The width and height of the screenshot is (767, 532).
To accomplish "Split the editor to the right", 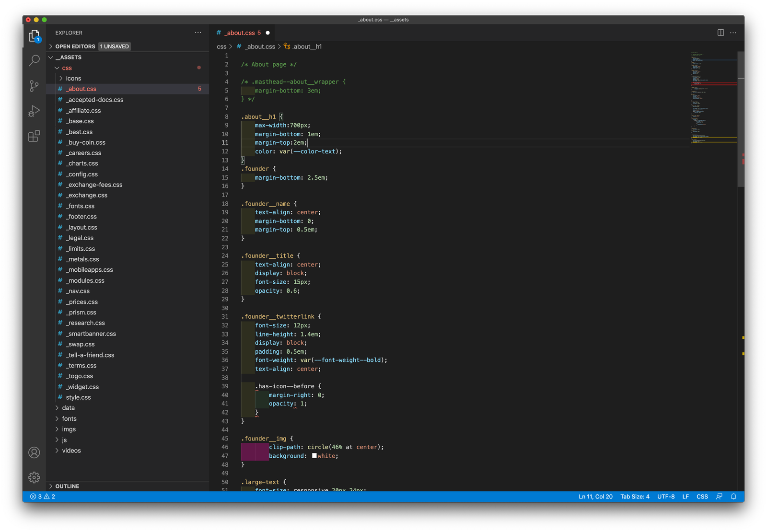I will [721, 33].
